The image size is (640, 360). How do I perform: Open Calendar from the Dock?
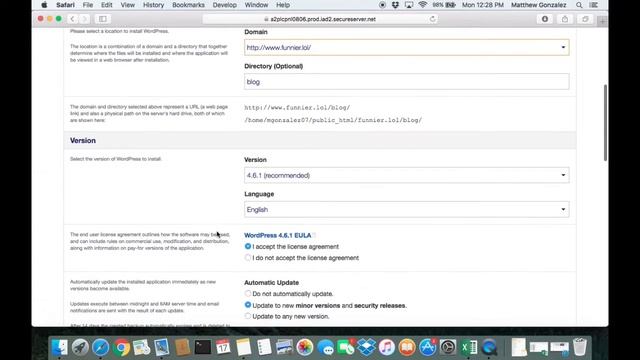223,347
